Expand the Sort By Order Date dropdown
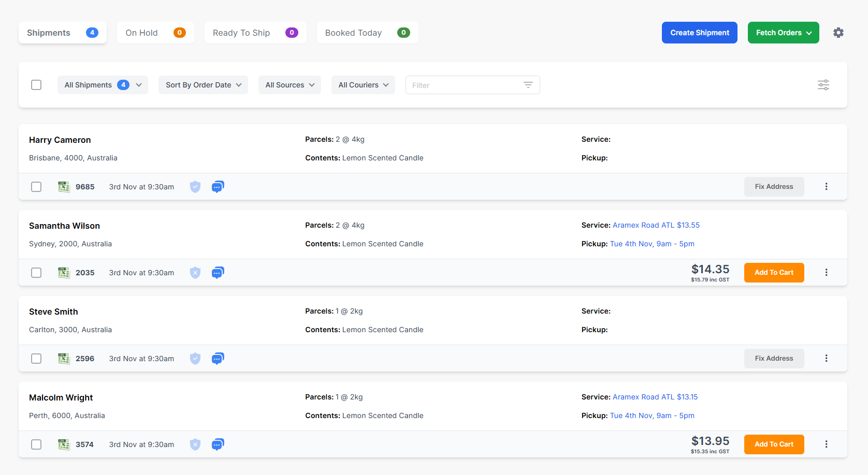This screenshot has height=475, width=868. tap(202, 84)
